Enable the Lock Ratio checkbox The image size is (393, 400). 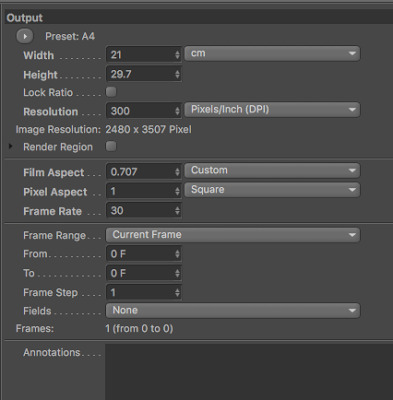click(x=111, y=92)
